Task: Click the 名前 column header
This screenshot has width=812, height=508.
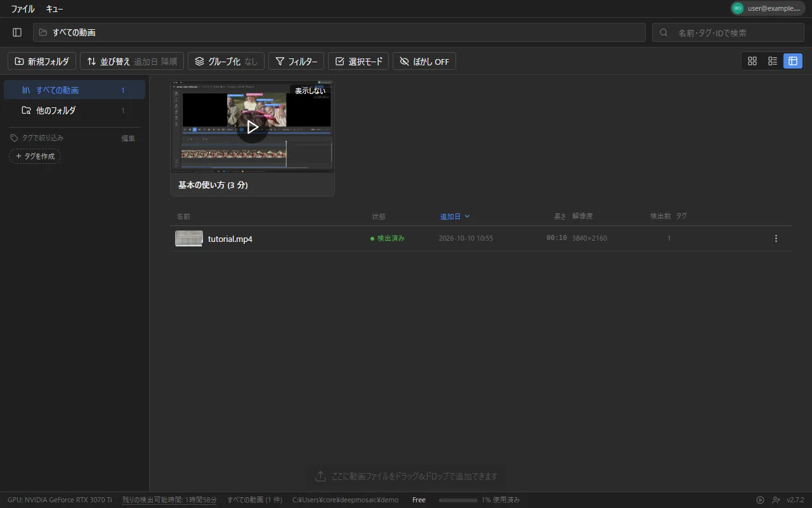Action: pyautogui.click(x=183, y=217)
